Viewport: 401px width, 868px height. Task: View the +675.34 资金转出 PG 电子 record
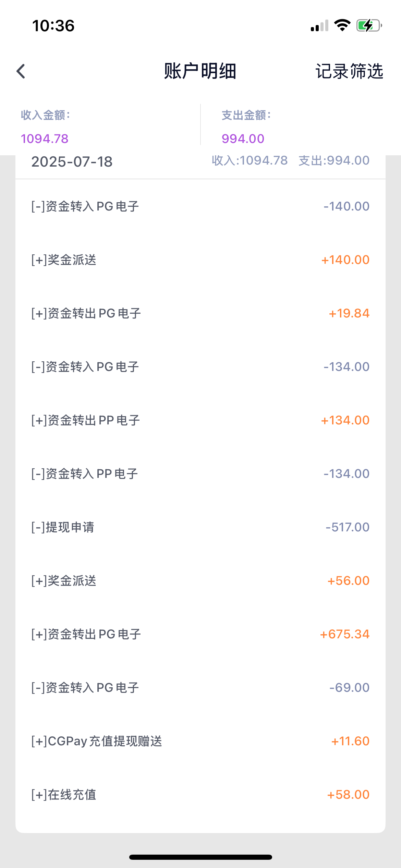[x=200, y=634]
